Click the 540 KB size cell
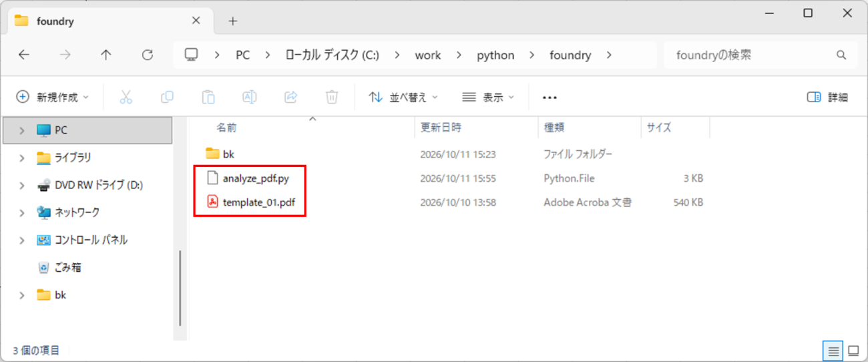This screenshot has width=868, height=362. click(688, 202)
